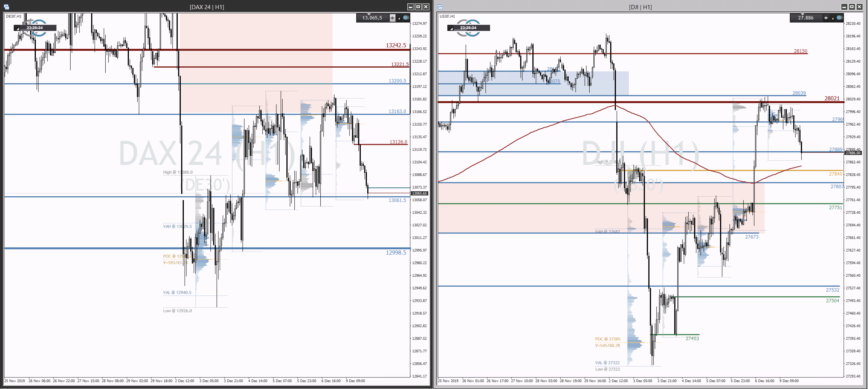Click the POC @ 27385 volume profile label
The width and height of the screenshot is (868, 389).
click(608, 339)
